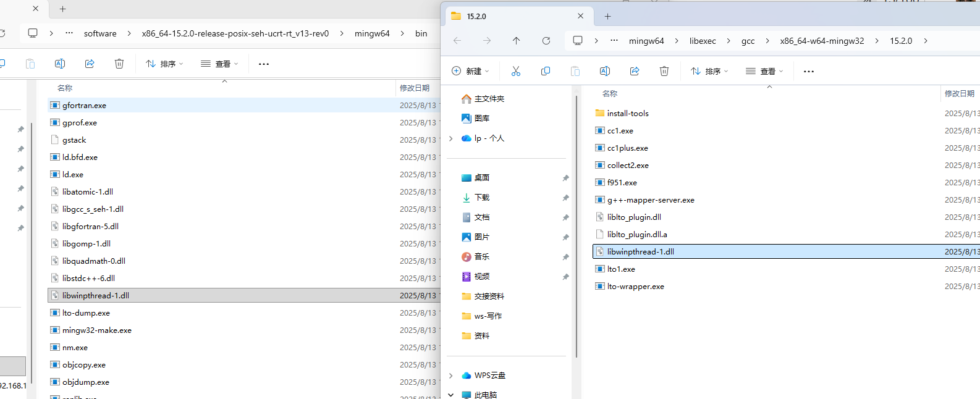Click the cut icon in the 15.2.0 window toolbar
Viewport: 980px width, 399px height.
click(516, 71)
